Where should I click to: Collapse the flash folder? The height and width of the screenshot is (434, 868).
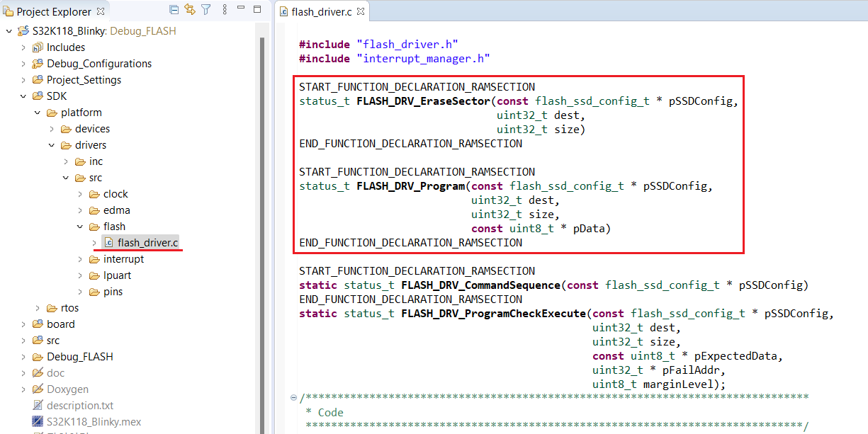[80, 227]
